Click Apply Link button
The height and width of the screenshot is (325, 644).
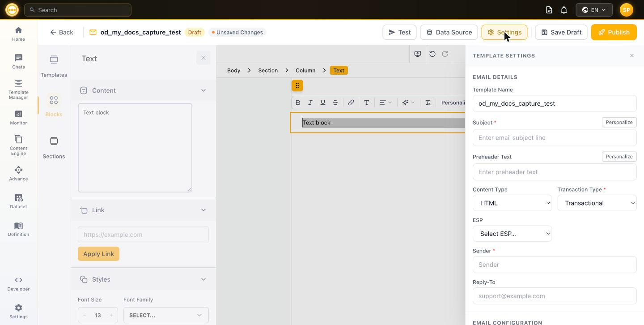click(x=98, y=254)
